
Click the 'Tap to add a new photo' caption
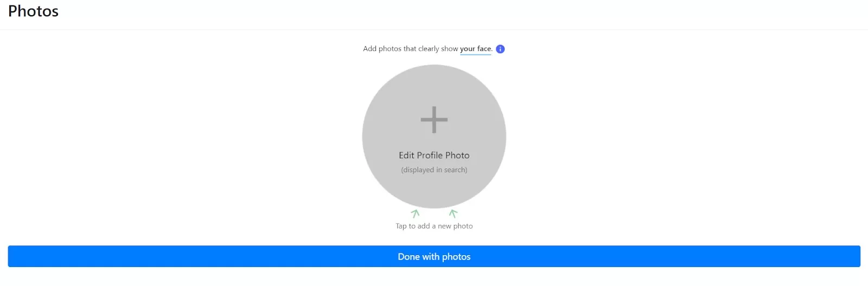click(434, 226)
